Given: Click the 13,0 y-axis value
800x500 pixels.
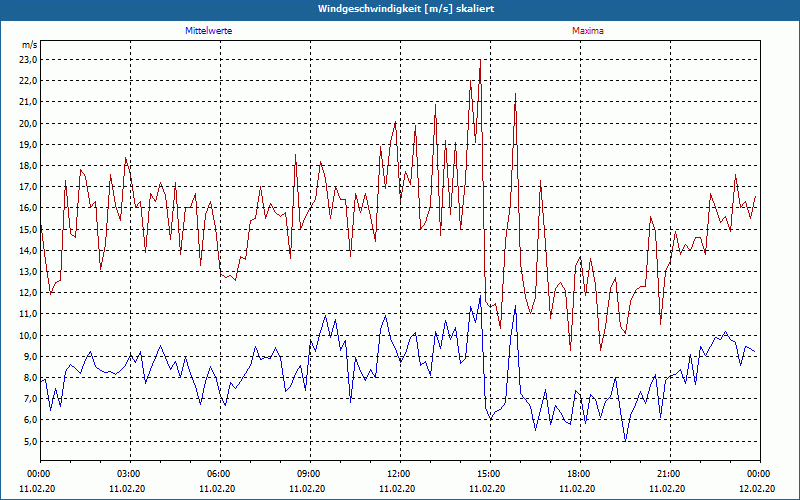Looking at the screenshot, I should [x=29, y=271].
